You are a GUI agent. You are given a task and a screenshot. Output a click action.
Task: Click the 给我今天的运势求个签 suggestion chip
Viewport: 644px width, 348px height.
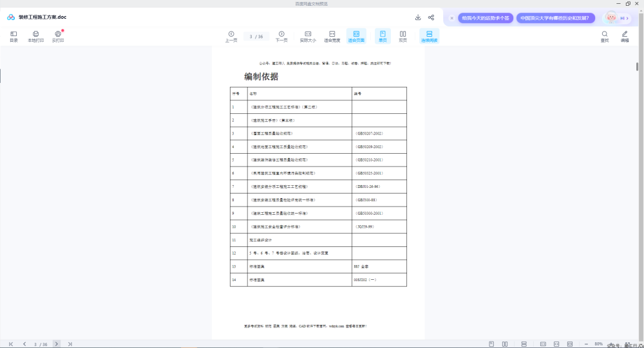coord(486,18)
